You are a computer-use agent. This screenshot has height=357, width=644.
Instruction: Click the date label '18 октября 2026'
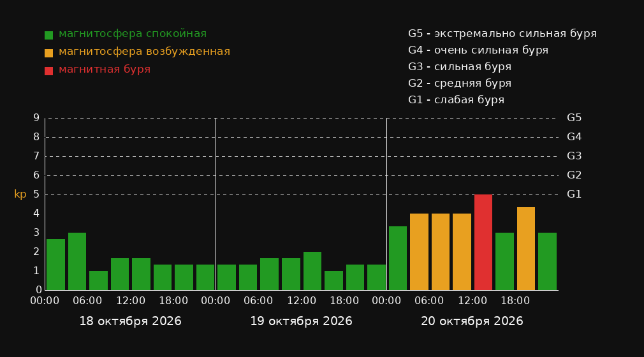[130, 321]
